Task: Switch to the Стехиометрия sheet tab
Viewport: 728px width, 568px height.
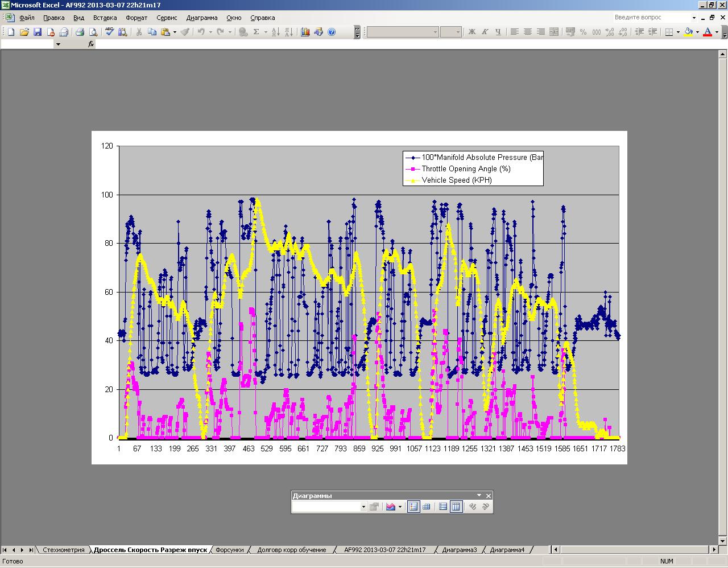Action: [63, 550]
